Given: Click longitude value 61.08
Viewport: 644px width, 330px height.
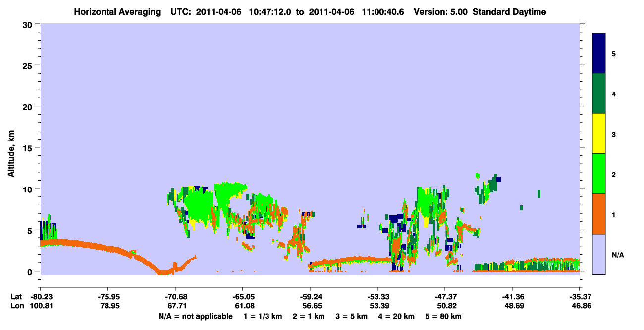Looking at the screenshot, I should [x=244, y=306].
